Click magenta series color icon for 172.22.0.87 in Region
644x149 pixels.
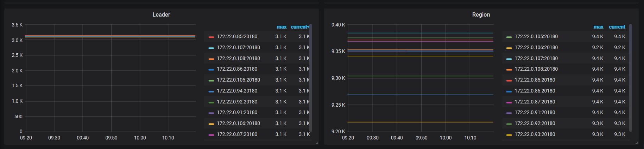(x=509, y=102)
